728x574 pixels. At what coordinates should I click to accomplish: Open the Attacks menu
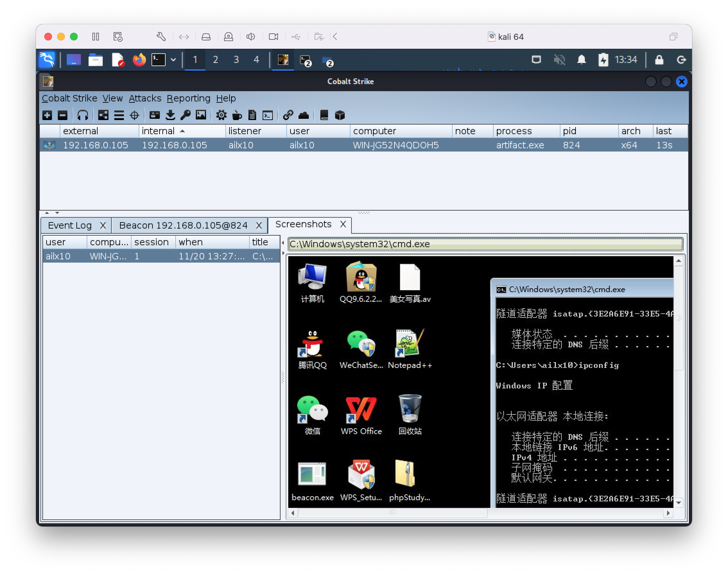[145, 98]
